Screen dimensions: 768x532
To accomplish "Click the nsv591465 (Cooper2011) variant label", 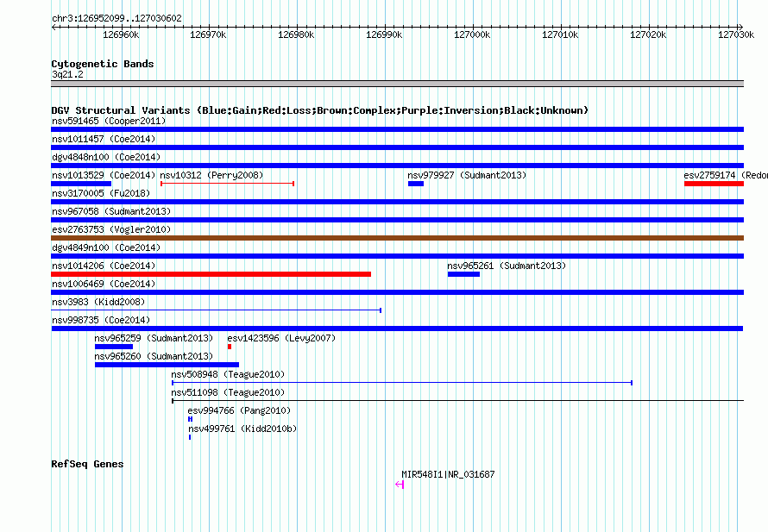I will [x=109, y=121].
